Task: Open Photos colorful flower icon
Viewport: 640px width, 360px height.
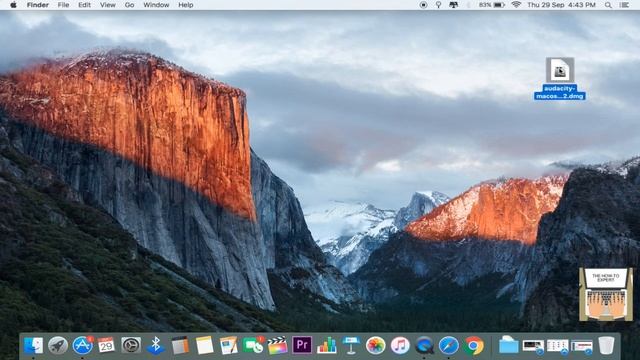Action: click(376, 345)
